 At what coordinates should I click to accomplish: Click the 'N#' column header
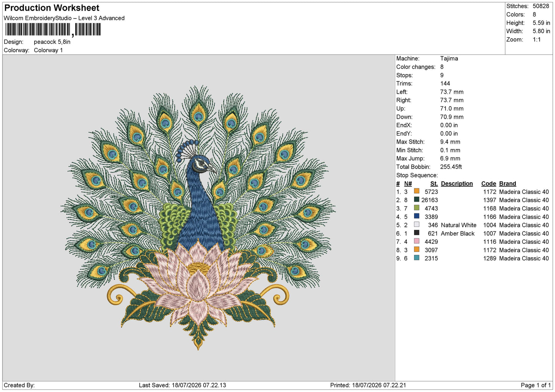pyautogui.click(x=408, y=184)
